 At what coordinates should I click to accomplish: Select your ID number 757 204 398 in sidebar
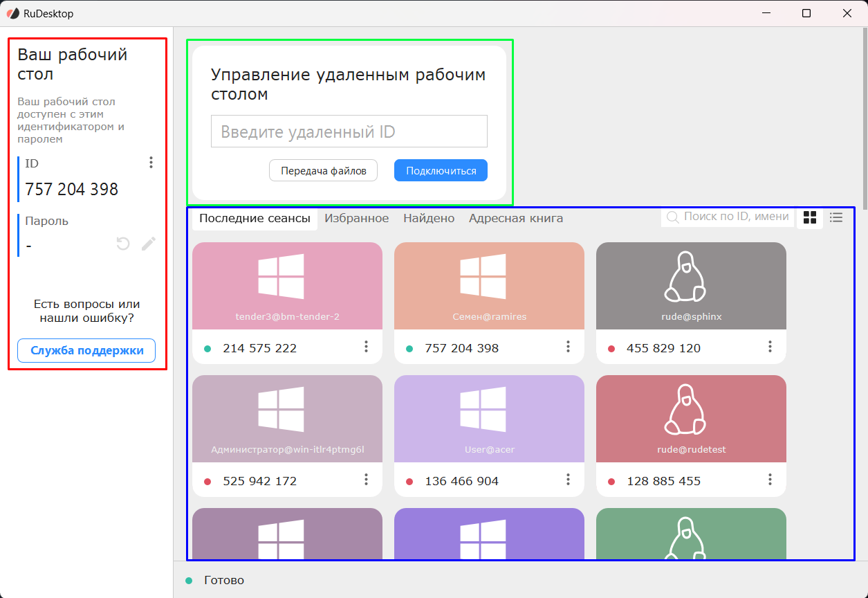(71, 189)
